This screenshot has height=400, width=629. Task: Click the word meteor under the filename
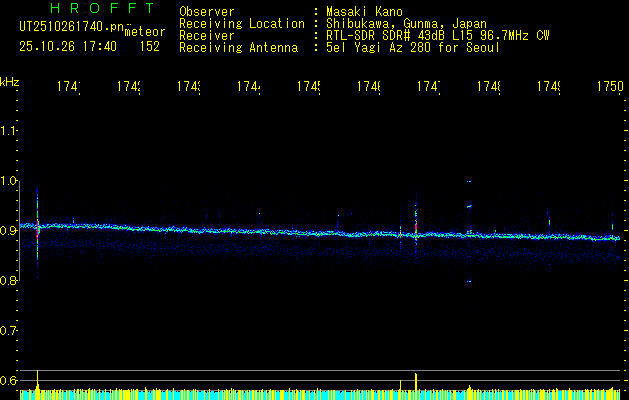[145, 32]
